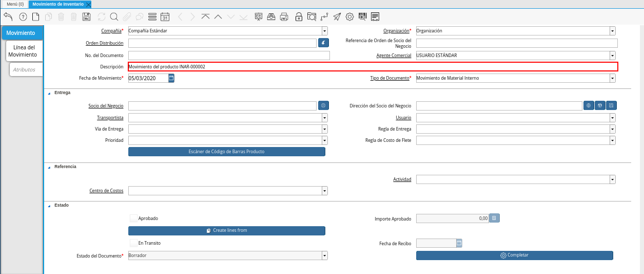This screenshot has height=274, width=644.
Task: Click into the Descripción text field
Action: 372,67
